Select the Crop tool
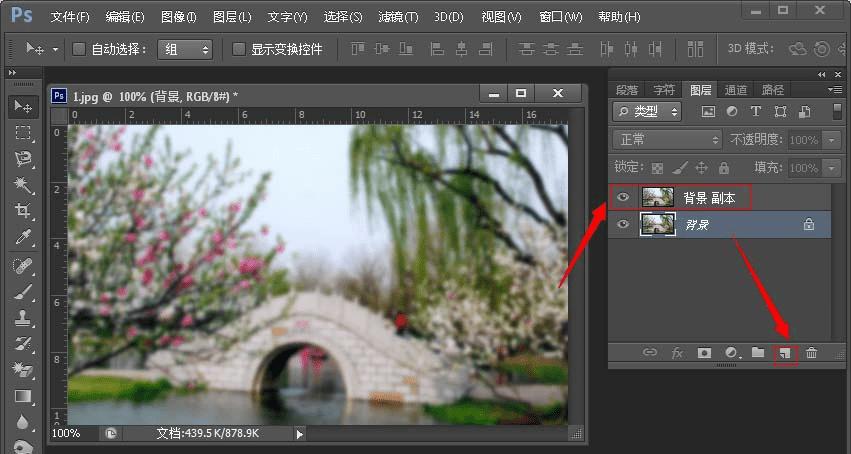 click(x=23, y=210)
